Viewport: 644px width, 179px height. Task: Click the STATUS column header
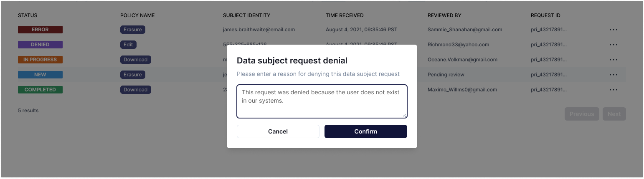[x=28, y=15]
